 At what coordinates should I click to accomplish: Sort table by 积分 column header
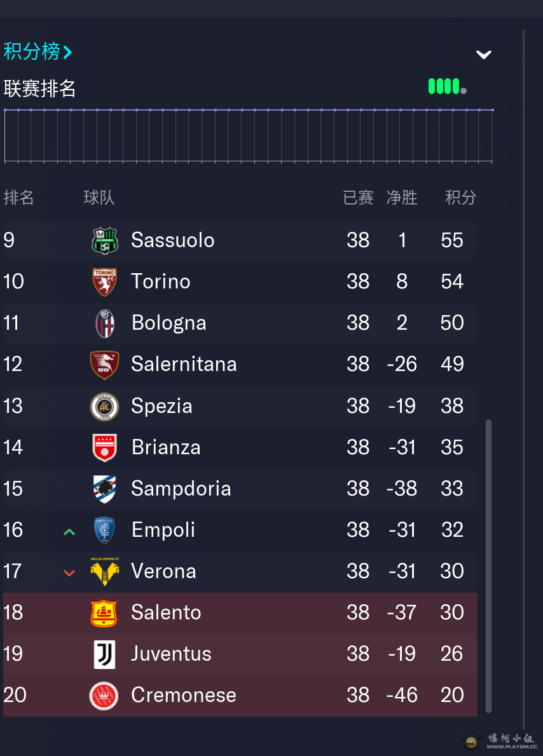coord(460,198)
